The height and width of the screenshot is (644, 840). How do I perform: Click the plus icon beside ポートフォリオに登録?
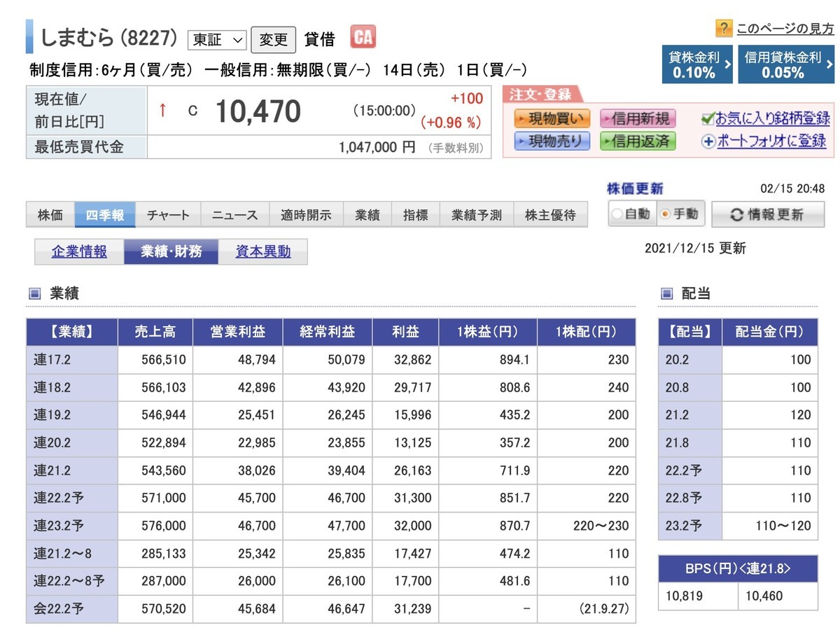(708, 141)
